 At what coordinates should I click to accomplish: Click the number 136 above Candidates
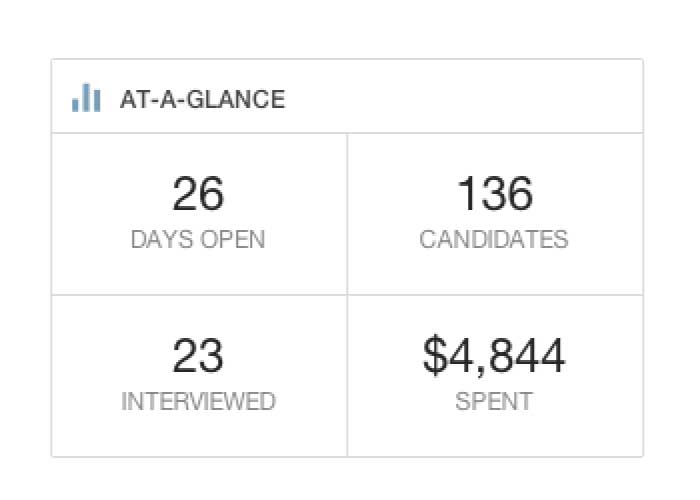pos(495,194)
